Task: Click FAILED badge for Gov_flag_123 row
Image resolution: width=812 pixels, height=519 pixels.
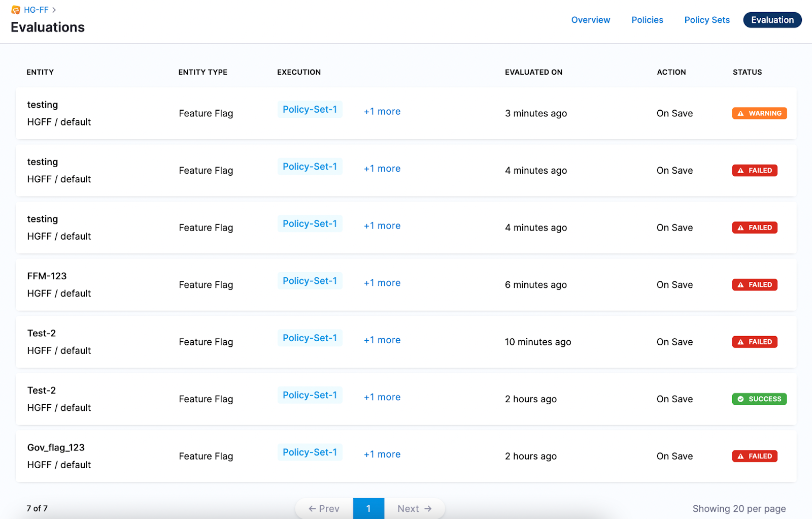Action: tap(755, 456)
